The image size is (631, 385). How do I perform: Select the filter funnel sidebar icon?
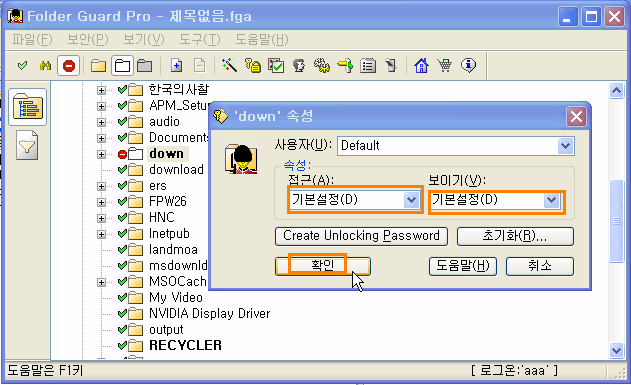[x=27, y=145]
